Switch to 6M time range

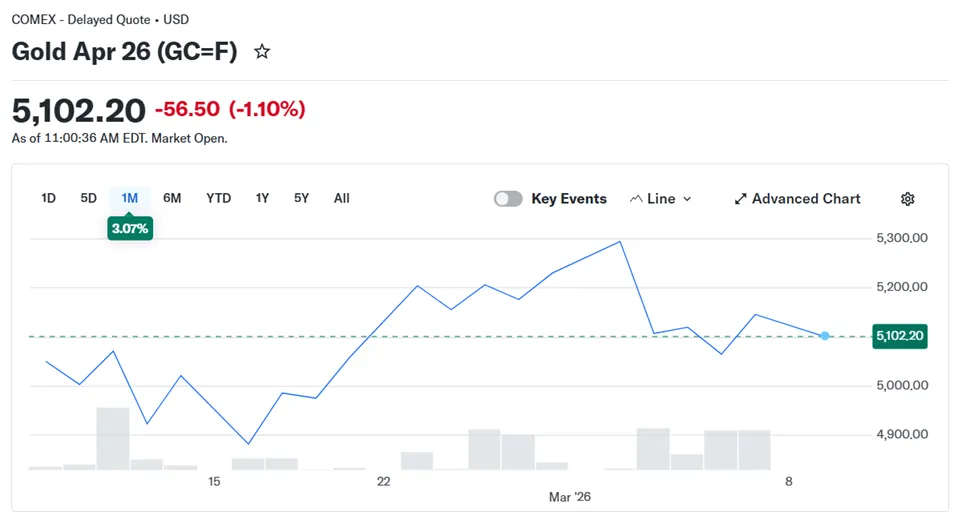(172, 198)
